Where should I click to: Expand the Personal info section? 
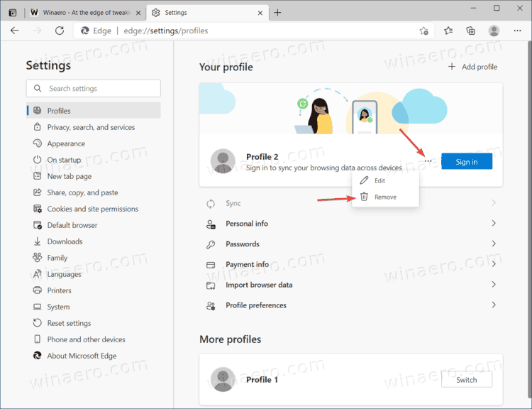tap(493, 224)
